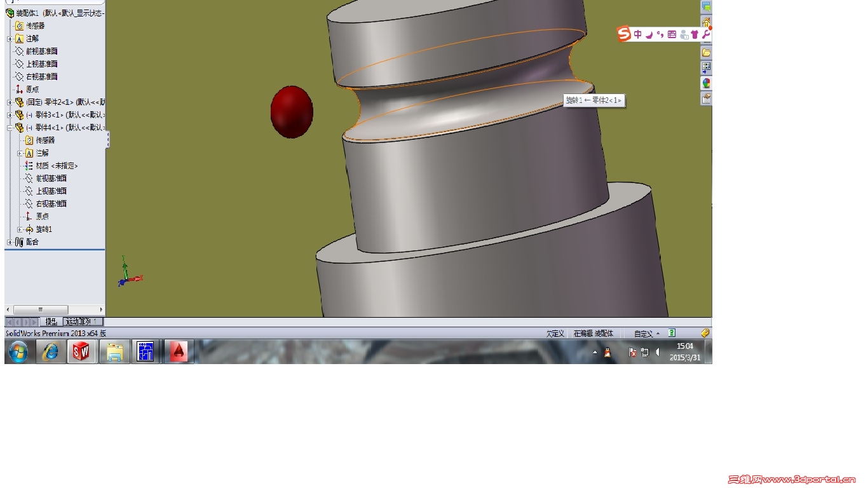Click the assembly 原点 origin icon
The height and width of the screenshot is (488, 868).
pos(19,89)
